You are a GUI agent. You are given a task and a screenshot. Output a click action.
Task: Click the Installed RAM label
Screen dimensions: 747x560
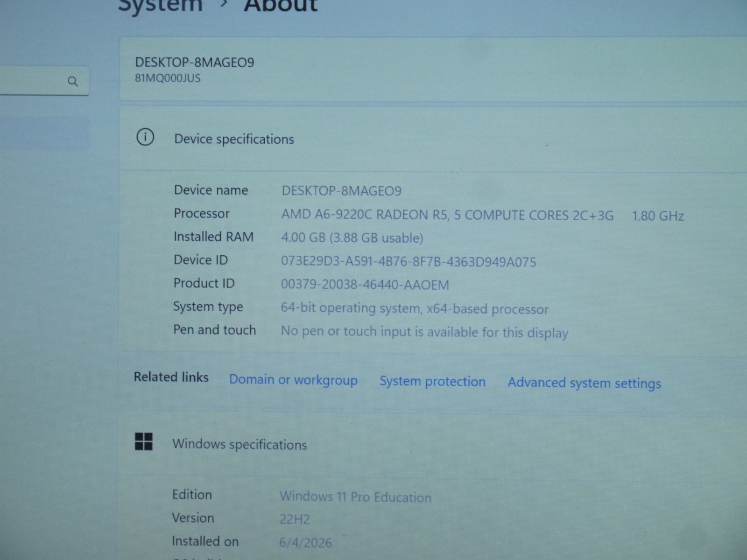pos(213,237)
